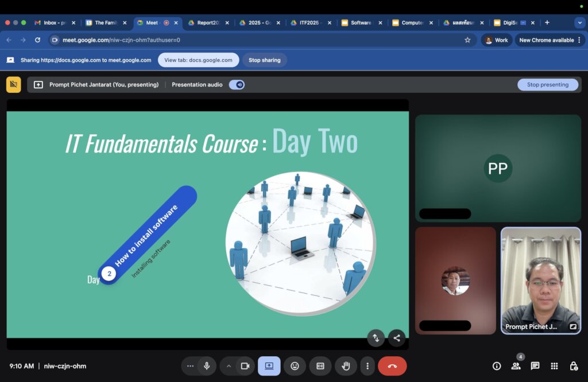Screen dimensions: 588x382
Task: Click the red leave call button
Action: (392, 366)
